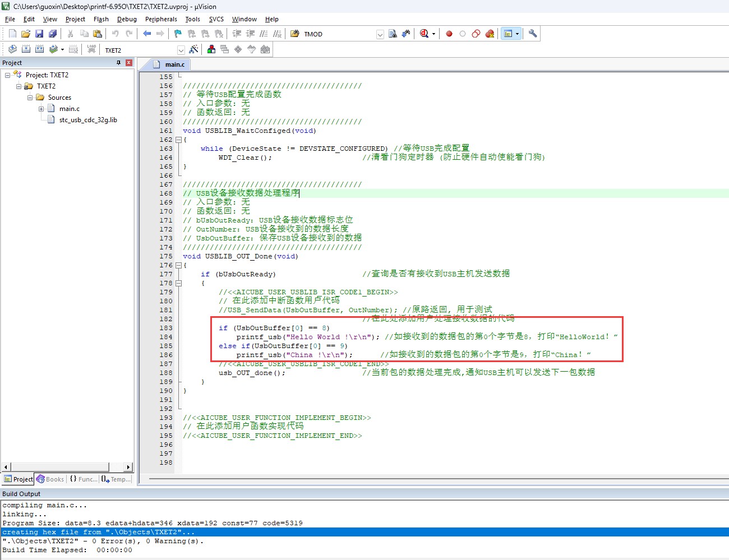Click the Project panel scroll left arrow
Screen dimensions: 729x560
(6, 467)
